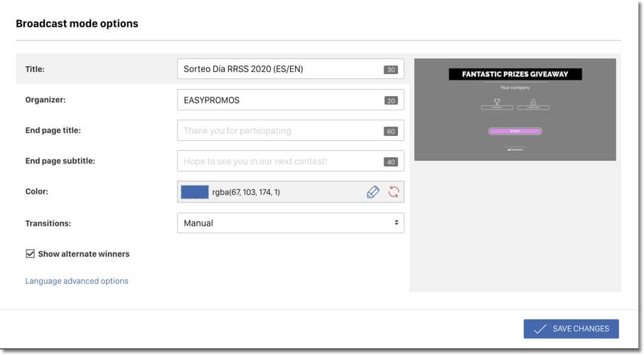Click the Color label
Screen dimensions: 644x355
(36, 191)
